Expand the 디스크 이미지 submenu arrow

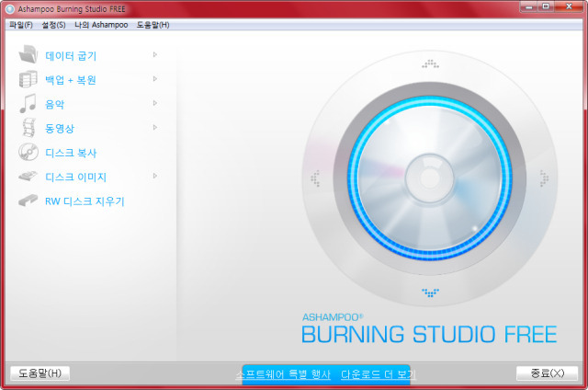155,176
